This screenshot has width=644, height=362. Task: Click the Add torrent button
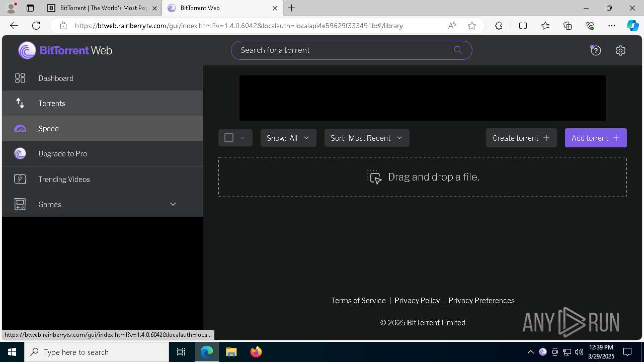[x=596, y=138]
